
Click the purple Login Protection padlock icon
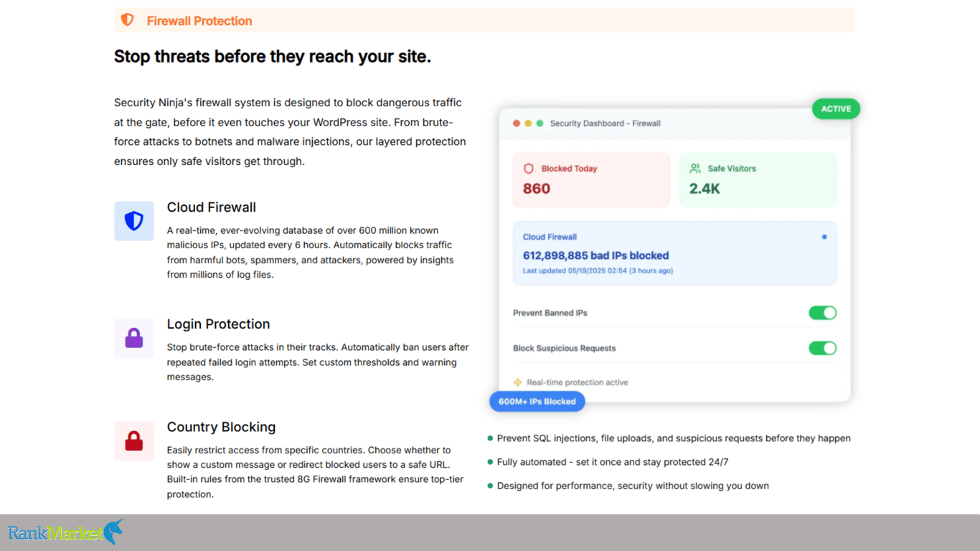pyautogui.click(x=134, y=338)
